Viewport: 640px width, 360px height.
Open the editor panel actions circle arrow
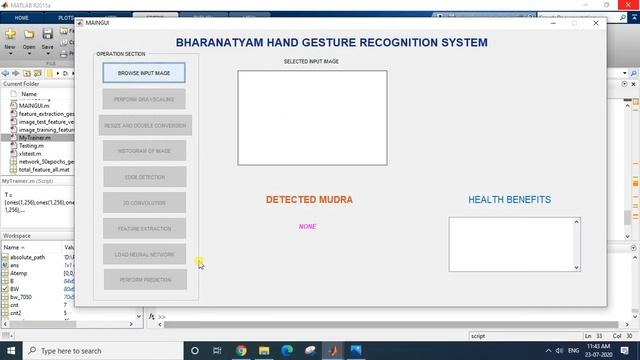click(624, 84)
